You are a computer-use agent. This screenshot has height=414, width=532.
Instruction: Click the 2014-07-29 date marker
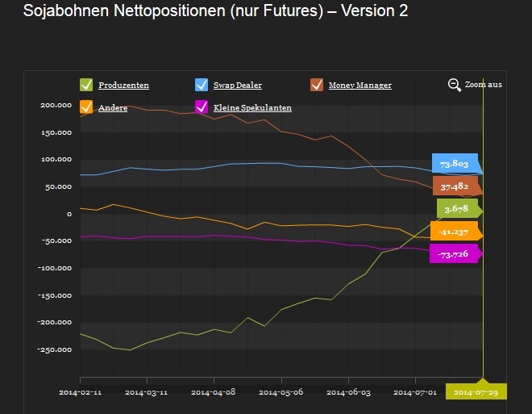click(475, 392)
